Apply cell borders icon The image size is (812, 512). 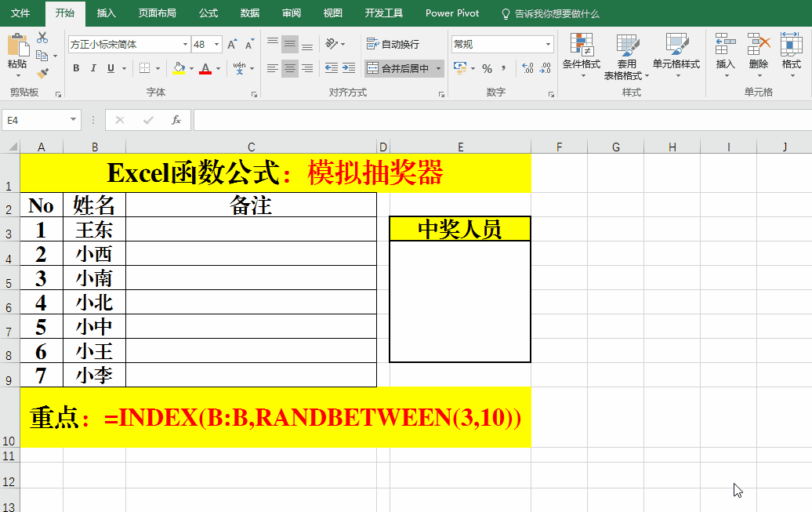(144, 68)
